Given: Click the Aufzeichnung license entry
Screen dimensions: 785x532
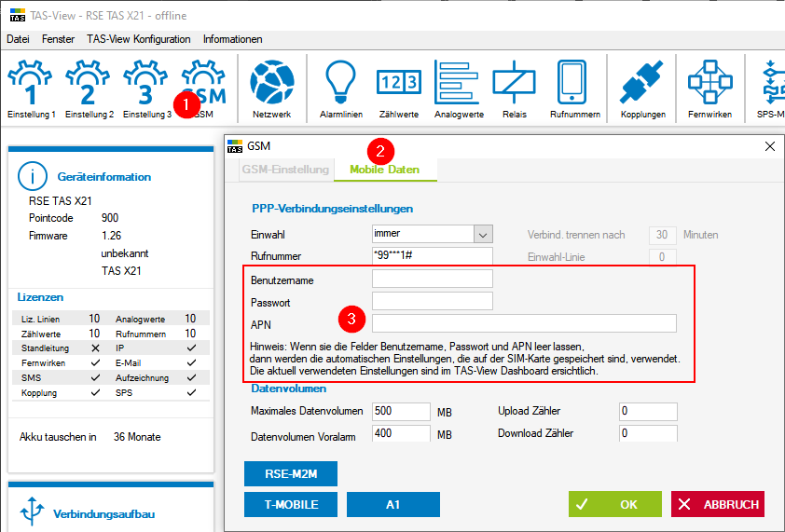Looking at the screenshot, I should 158,378.
